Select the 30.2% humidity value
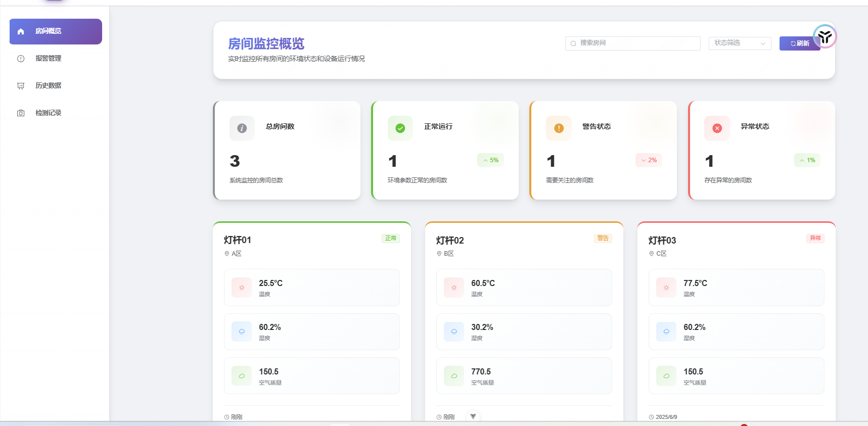The width and height of the screenshot is (868, 426). [x=482, y=327]
